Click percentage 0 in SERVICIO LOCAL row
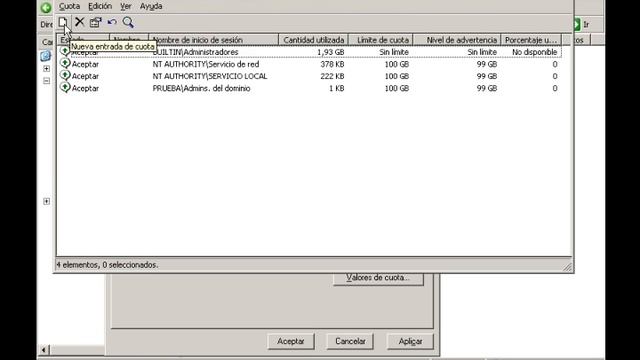 click(x=555, y=76)
